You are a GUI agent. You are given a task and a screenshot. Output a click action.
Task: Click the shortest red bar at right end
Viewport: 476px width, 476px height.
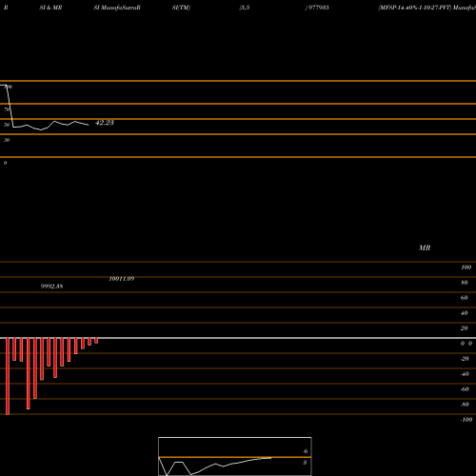pos(96,341)
